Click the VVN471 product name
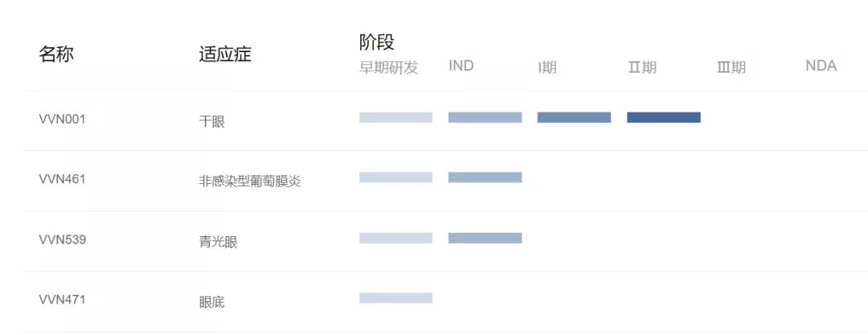Screen dimensions: 868x335 pyautogui.click(x=62, y=300)
